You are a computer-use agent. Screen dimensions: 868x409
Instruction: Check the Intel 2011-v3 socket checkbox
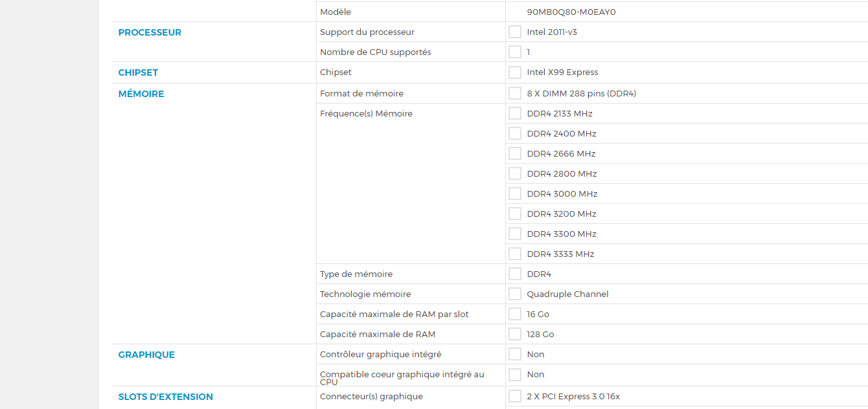515,32
